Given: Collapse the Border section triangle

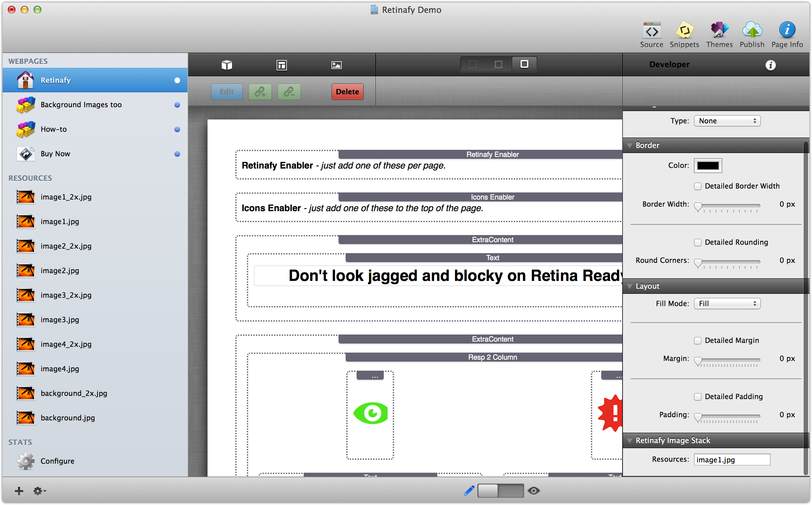Looking at the screenshot, I should pos(629,146).
